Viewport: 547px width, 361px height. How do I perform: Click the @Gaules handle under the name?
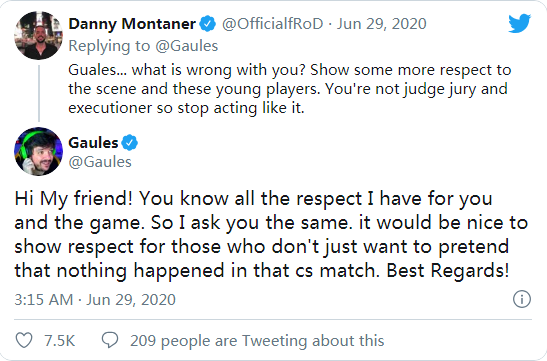(x=100, y=162)
